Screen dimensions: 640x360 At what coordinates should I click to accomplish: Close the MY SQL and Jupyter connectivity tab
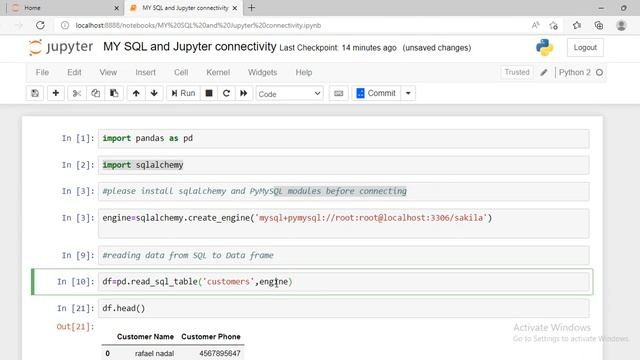click(x=235, y=8)
